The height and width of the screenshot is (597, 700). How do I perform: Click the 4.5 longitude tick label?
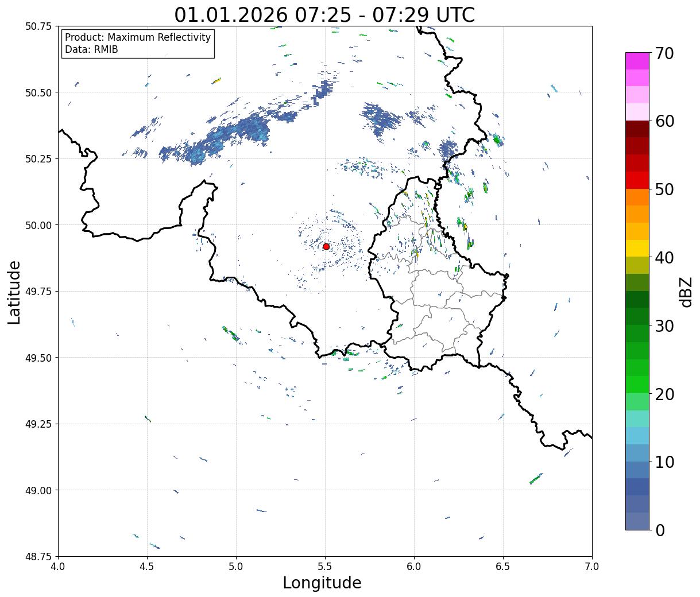[147, 567]
